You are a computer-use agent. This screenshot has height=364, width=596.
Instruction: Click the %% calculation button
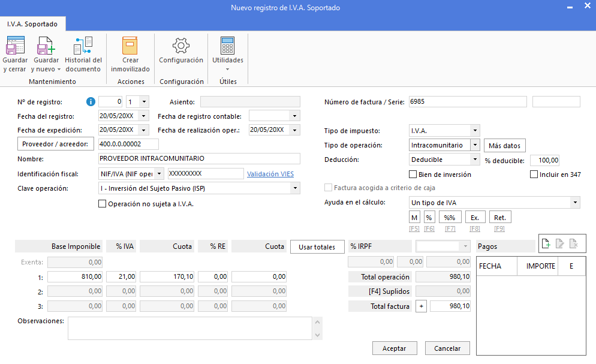click(x=450, y=217)
